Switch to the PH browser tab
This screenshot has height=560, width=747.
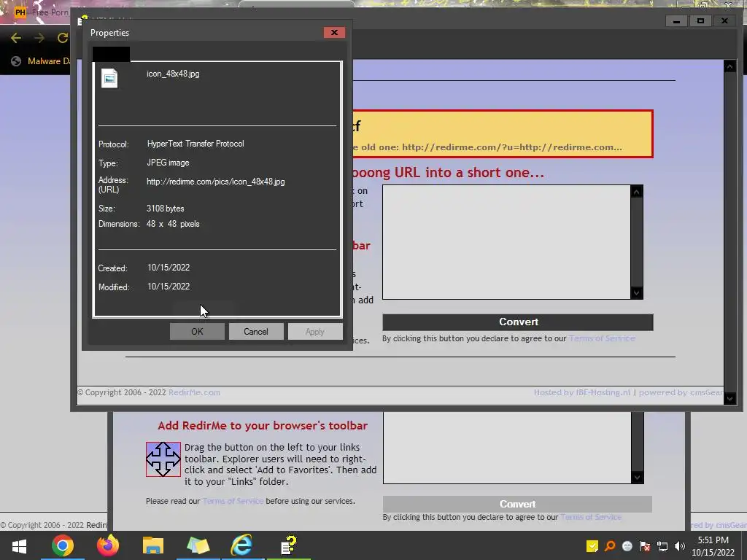pos(42,12)
